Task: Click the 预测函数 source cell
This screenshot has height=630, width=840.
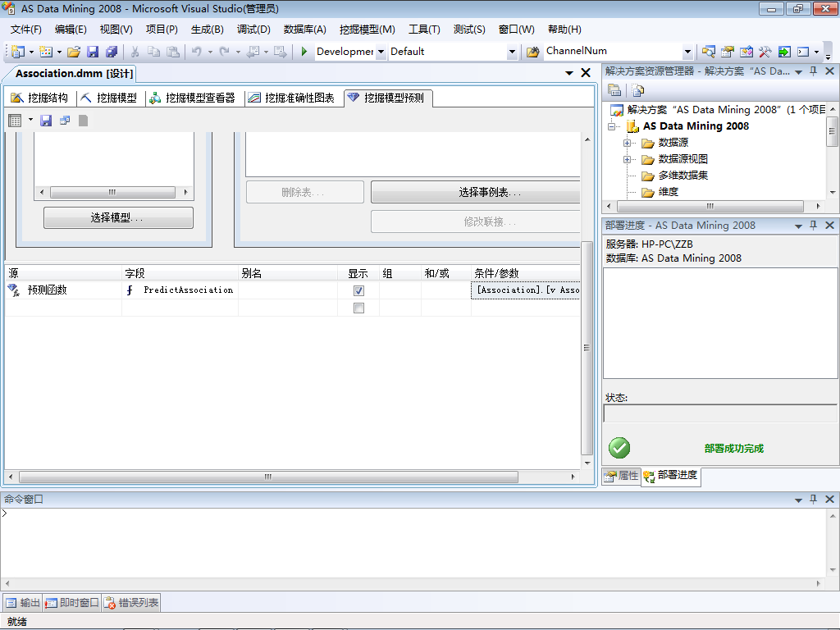Action: tap(64, 290)
